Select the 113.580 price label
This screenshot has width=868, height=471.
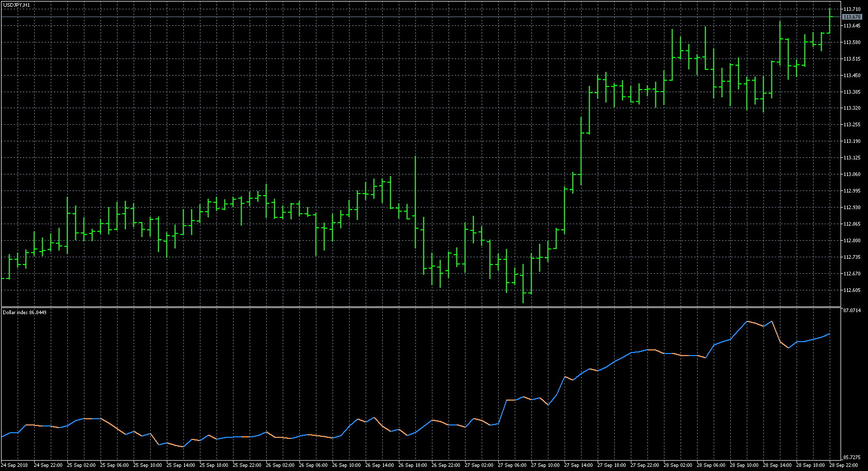[x=852, y=42]
